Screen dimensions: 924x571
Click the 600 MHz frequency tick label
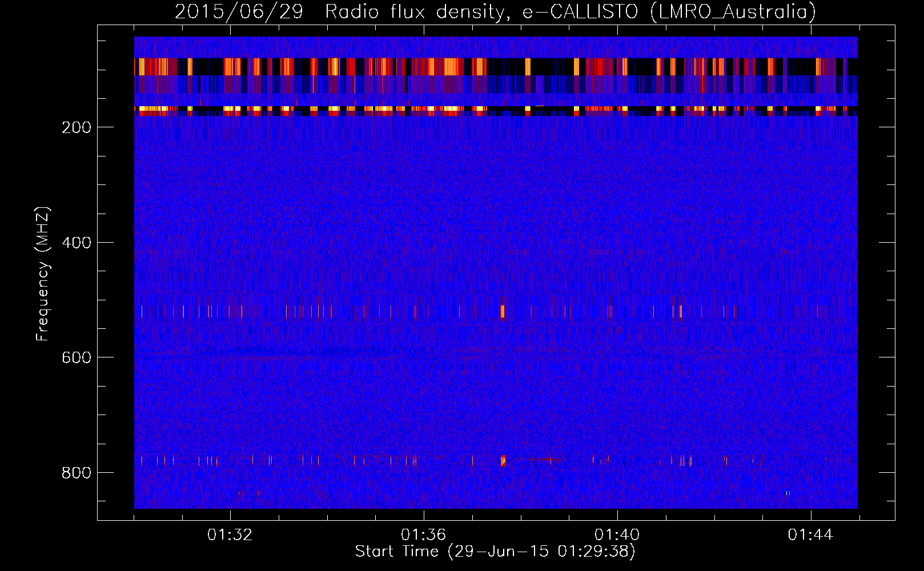click(77, 357)
